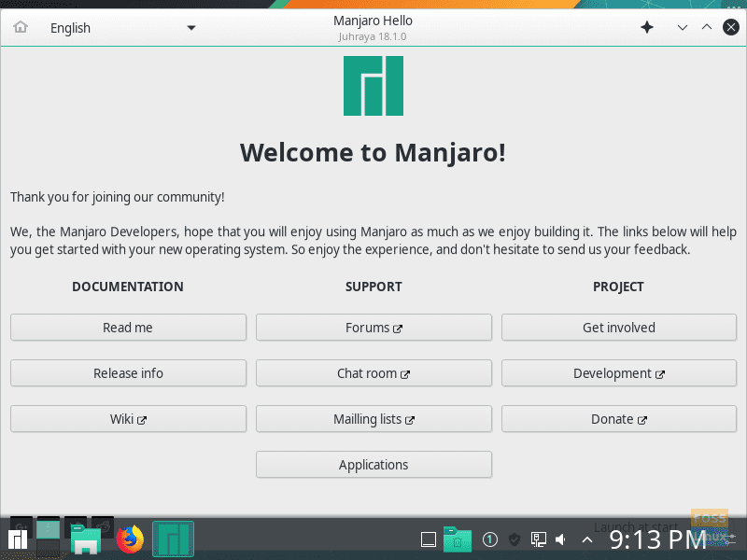This screenshot has height=560, width=747.
Task: Click the screen layout icon in system tray
Action: [x=539, y=539]
